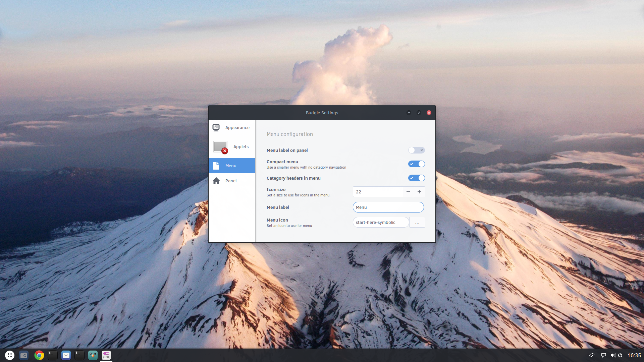Disable the Compact menu switch

[x=417, y=164]
